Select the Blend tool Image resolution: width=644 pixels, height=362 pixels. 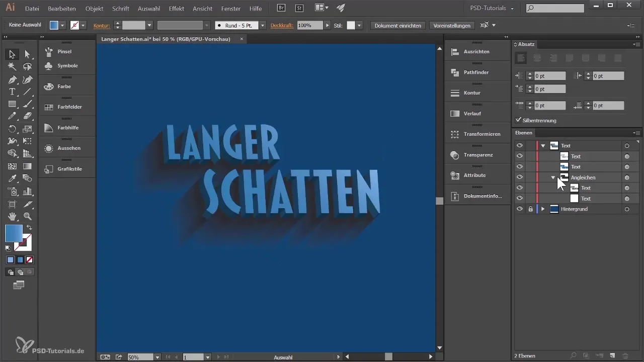point(28,178)
